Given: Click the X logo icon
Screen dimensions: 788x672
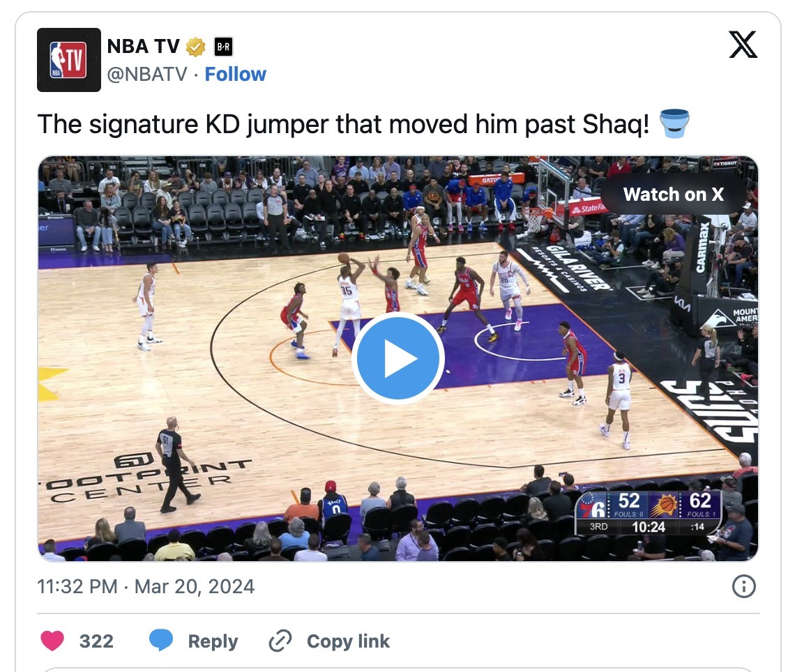Looking at the screenshot, I should coord(743,45).
